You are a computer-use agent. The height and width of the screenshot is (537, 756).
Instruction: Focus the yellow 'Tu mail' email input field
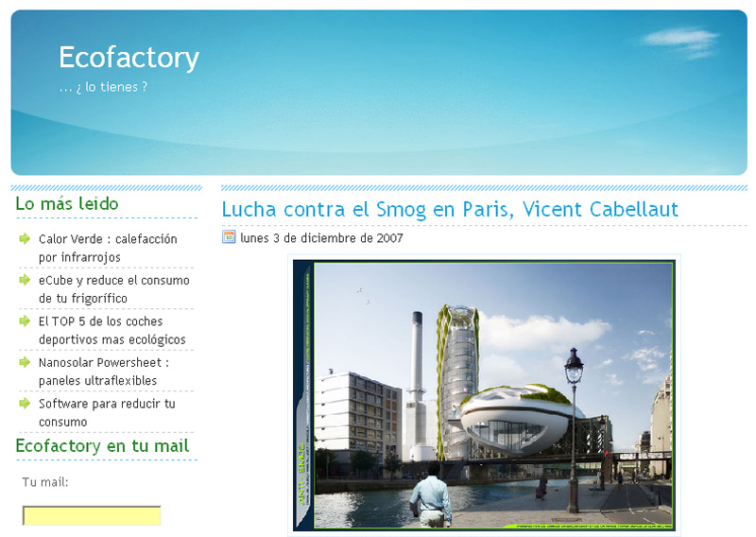[x=92, y=515]
